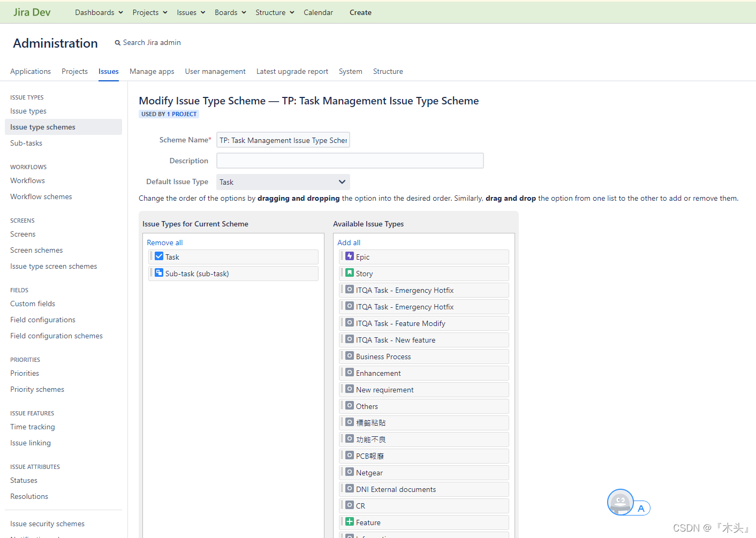Grab the drag handle of the Netgear row
The image size is (756, 538).
342,472
